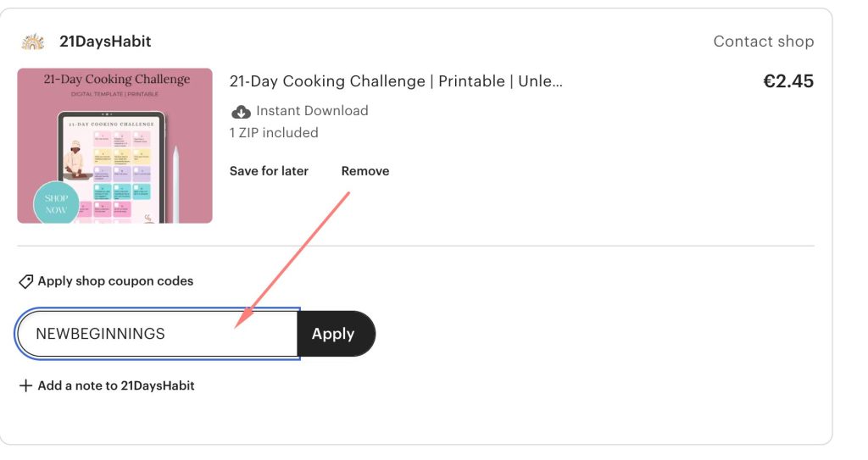Open the Contact shop link

(763, 42)
